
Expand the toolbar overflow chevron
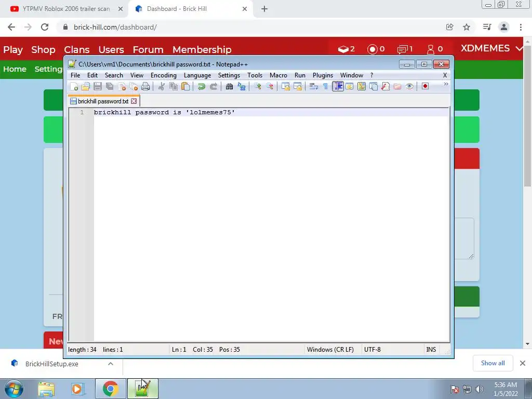(446, 84)
